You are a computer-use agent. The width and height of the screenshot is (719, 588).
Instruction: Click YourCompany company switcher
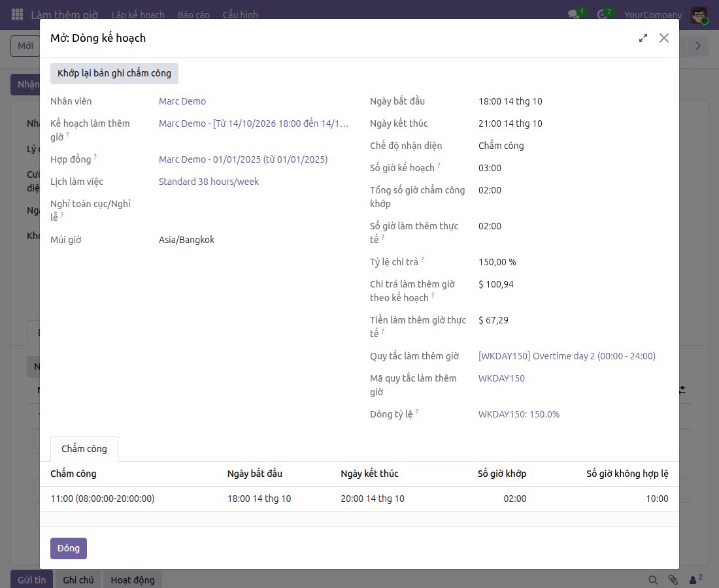(x=652, y=14)
